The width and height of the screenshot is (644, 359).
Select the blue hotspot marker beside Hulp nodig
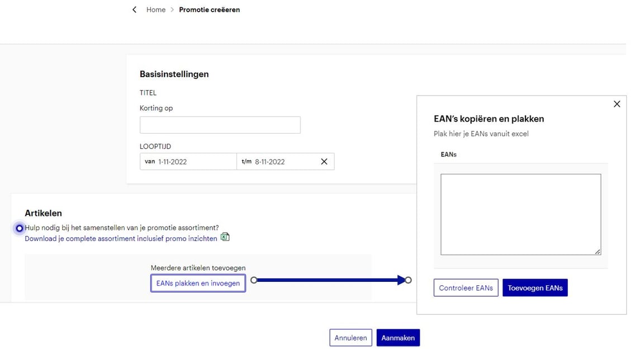pos(20,228)
